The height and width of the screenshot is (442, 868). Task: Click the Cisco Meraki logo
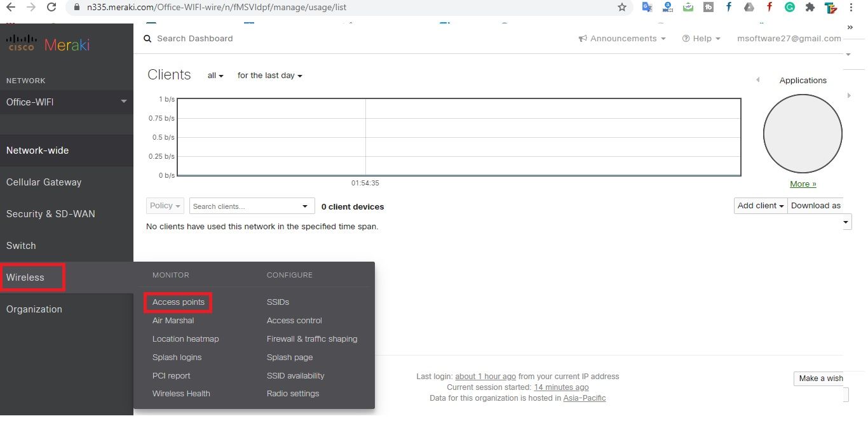[x=48, y=44]
